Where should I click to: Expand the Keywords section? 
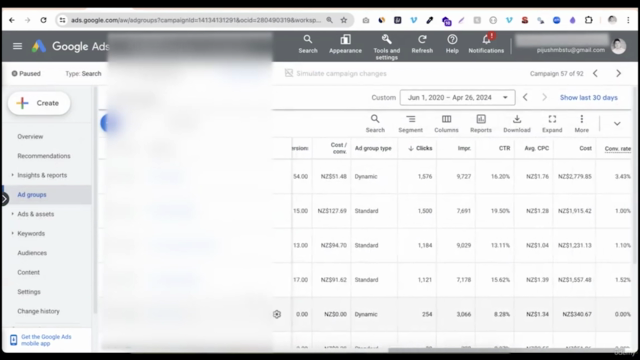[12, 233]
